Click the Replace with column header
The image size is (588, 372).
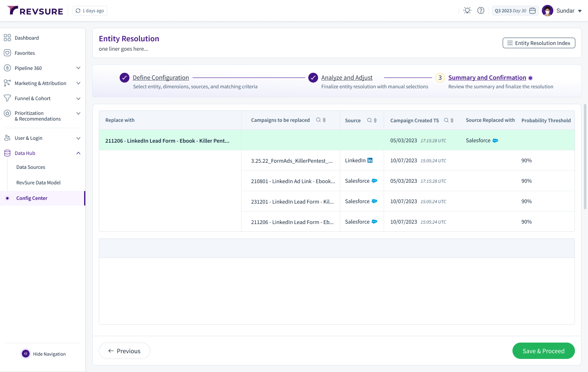click(120, 120)
